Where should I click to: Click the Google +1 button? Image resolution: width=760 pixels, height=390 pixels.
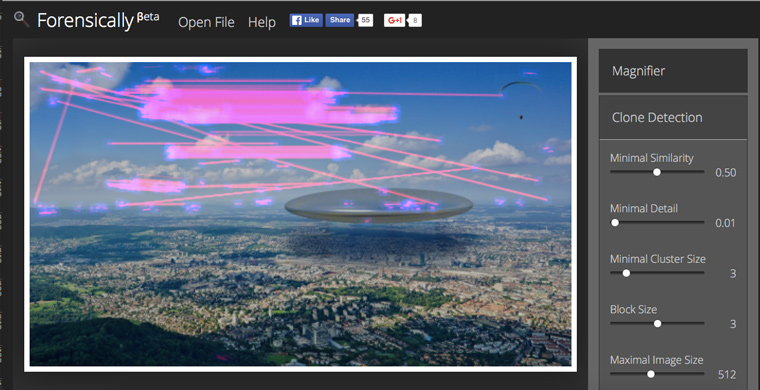[394, 20]
